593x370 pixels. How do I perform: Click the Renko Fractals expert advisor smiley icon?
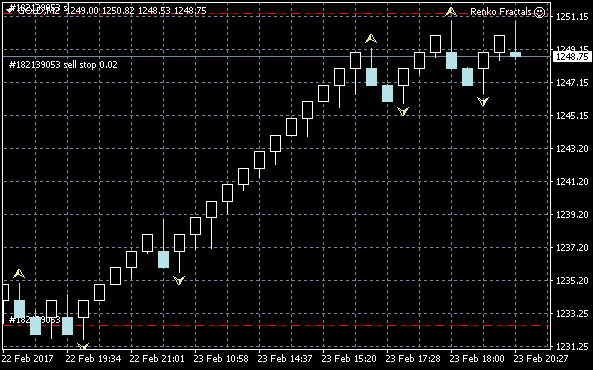click(x=539, y=12)
